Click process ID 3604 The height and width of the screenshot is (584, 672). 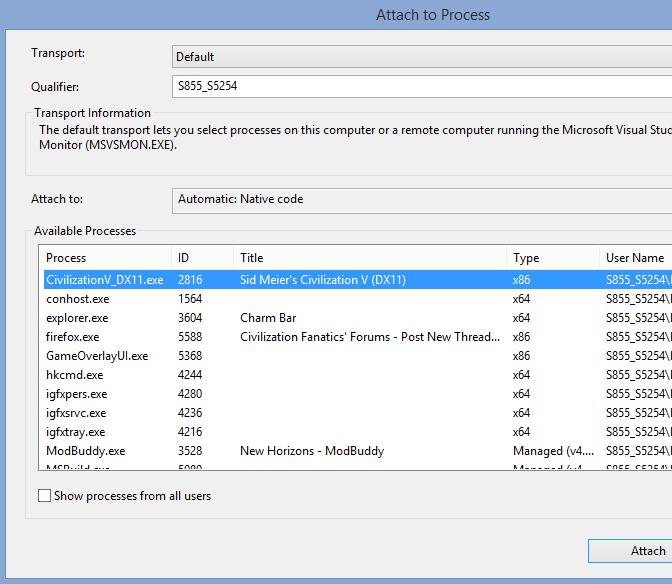tap(190, 318)
